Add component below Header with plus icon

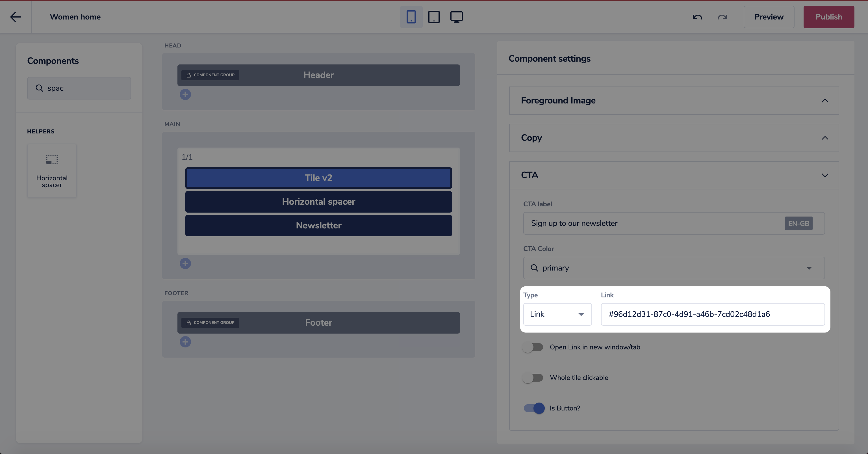pos(185,94)
